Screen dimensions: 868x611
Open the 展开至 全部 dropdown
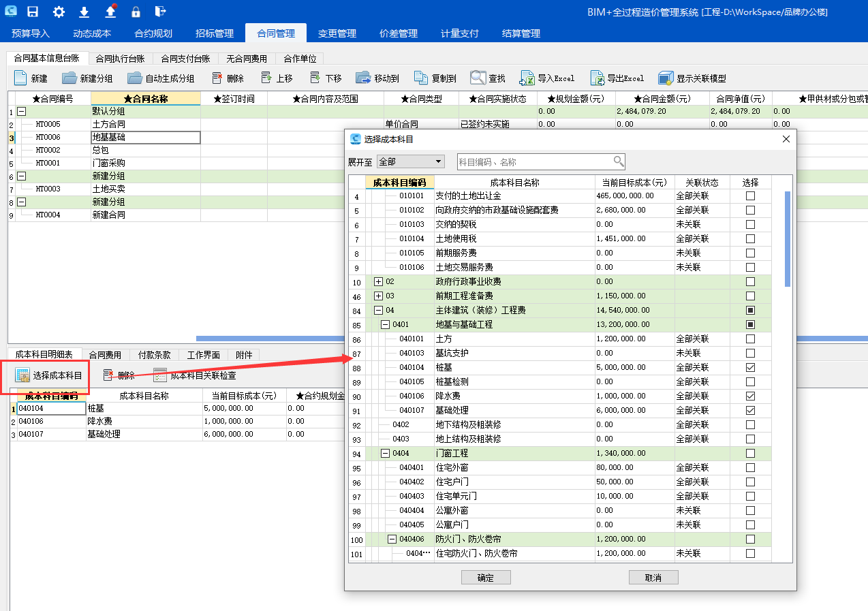click(410, 161)
